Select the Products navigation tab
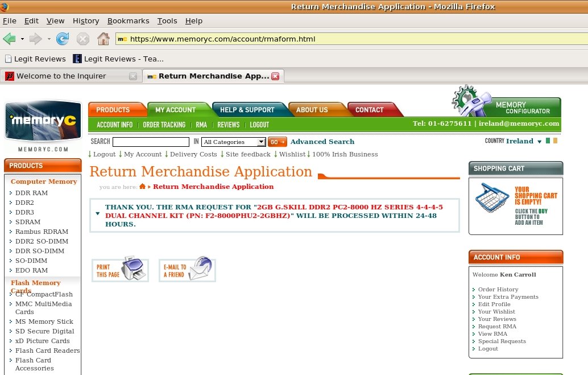 point(116,110)
